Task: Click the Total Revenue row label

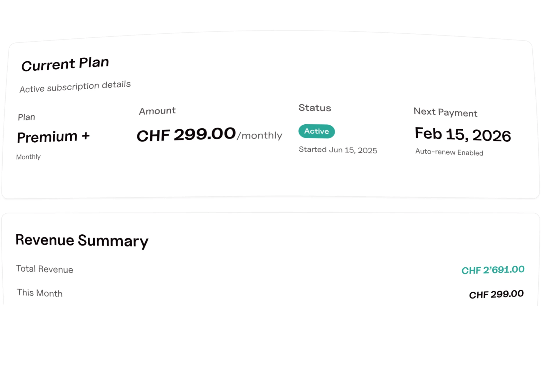Action: point(44,269)
